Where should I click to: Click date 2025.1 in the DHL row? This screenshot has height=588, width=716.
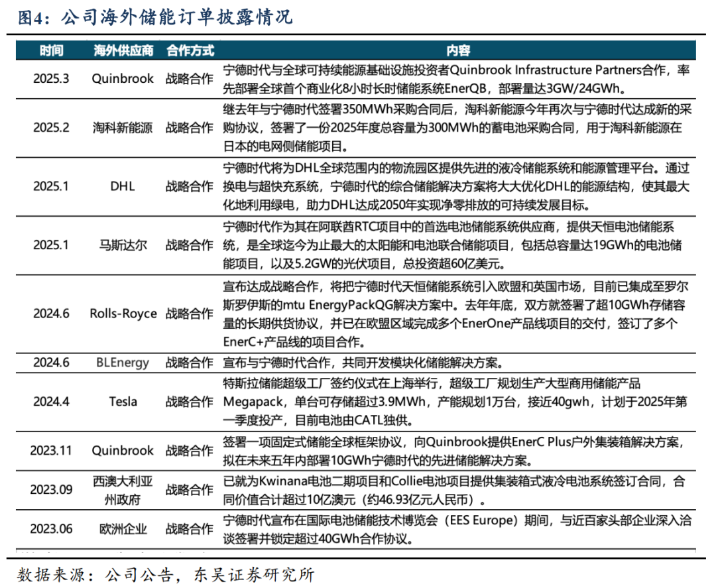pos(51,186)
